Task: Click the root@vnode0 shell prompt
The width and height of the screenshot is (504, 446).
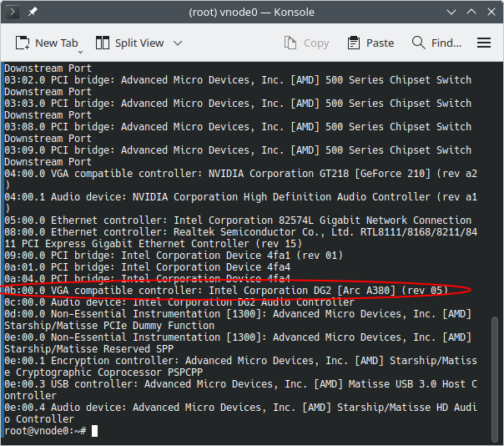Action: (45, 431)
